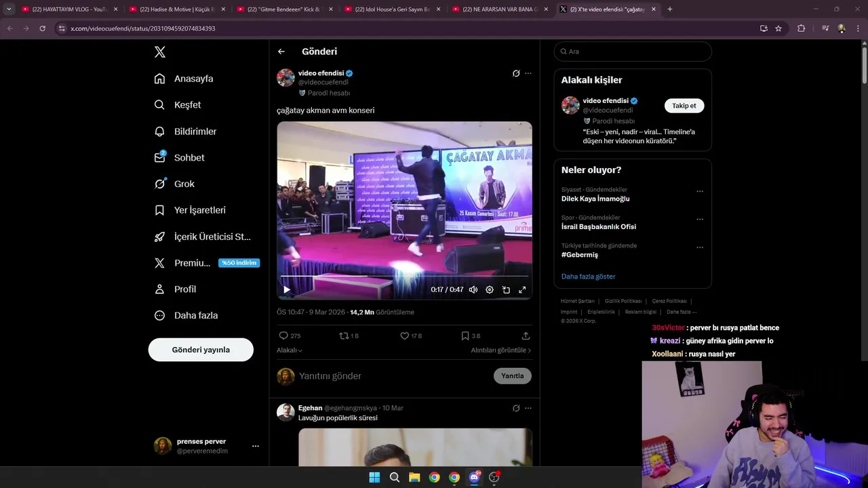Open more options for İsrail Başbakanlık Ofisi trend
This screenshot has width=868, height=488.
700,220
